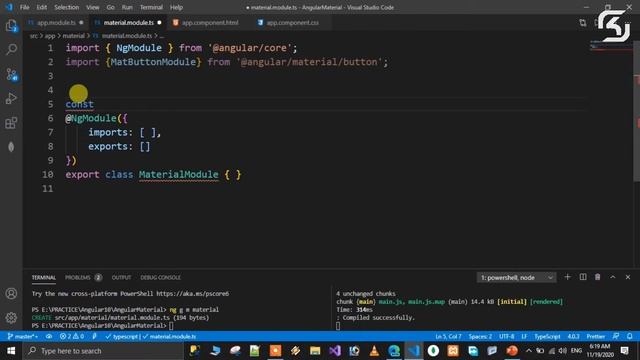640x360 pixels.
Task: Click TypeScript language mode
Action: tap(547, 337)
